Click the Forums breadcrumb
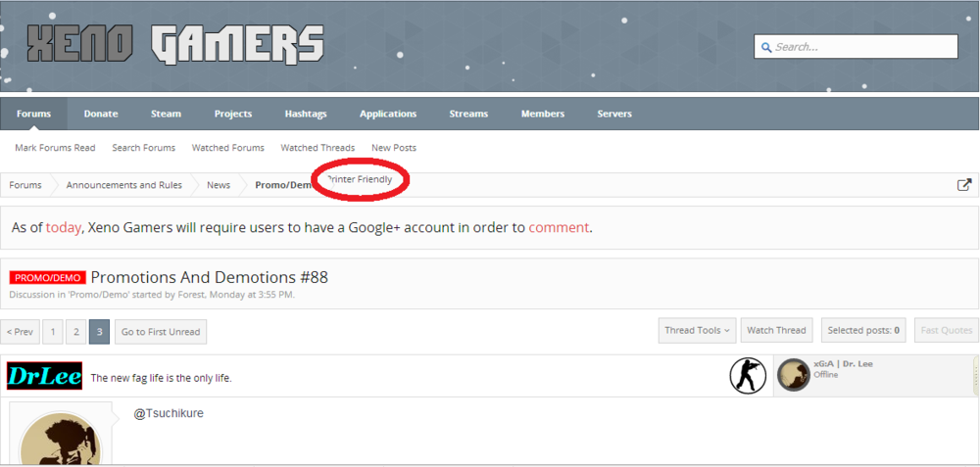The width and height of the screenshot is (980, 467). (25, 185)
